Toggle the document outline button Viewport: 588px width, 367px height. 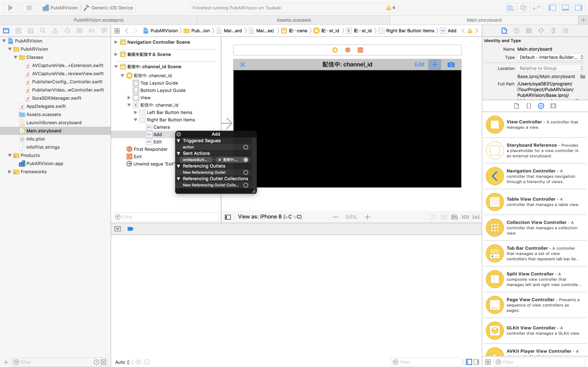[x=228, y=217]
